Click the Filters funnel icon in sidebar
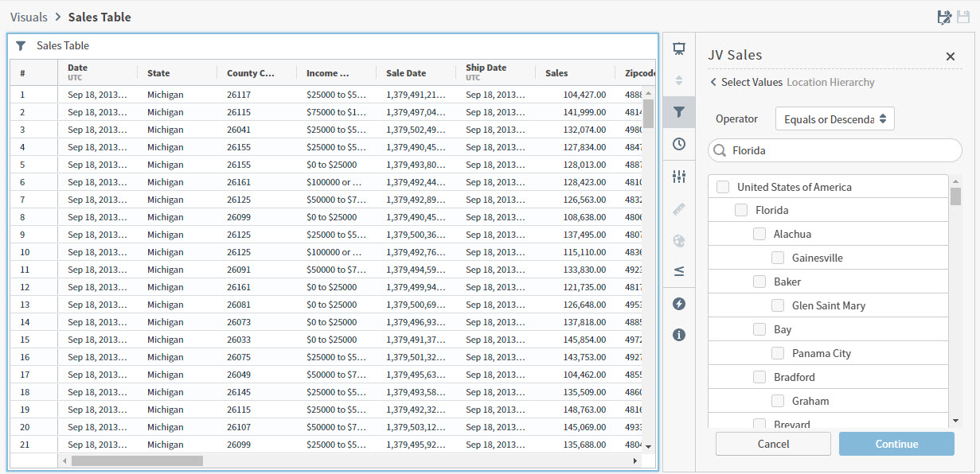The height and width of the screenshot is (474, 980). 679,113
